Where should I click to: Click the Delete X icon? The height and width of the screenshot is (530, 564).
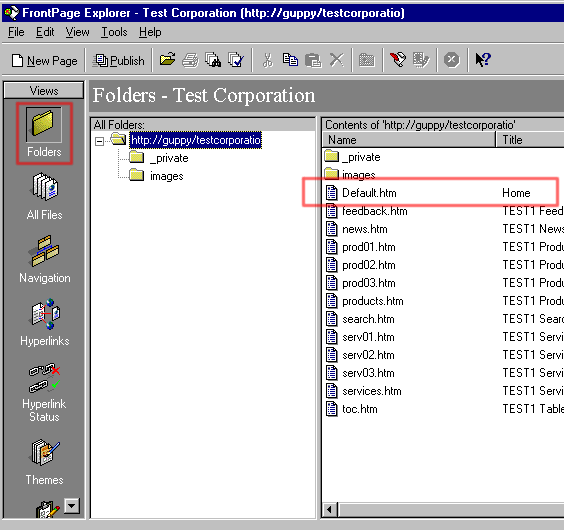click(337, 60)
